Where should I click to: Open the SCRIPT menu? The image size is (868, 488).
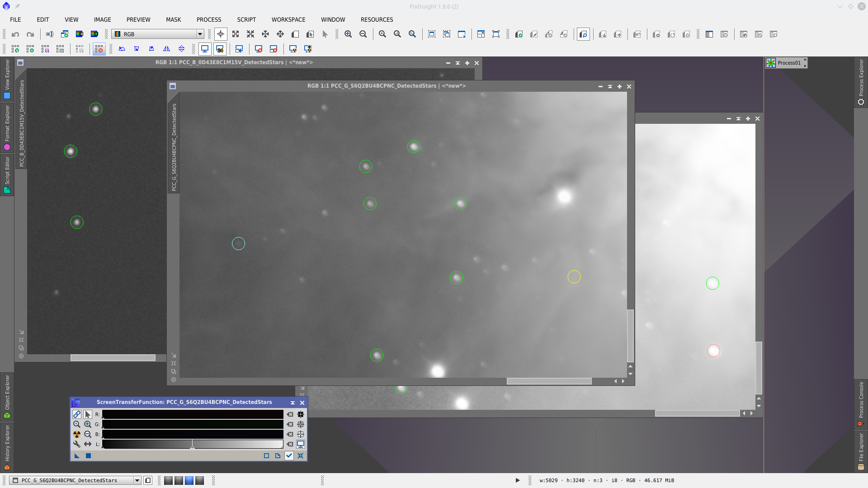click(x=246, y=19)
